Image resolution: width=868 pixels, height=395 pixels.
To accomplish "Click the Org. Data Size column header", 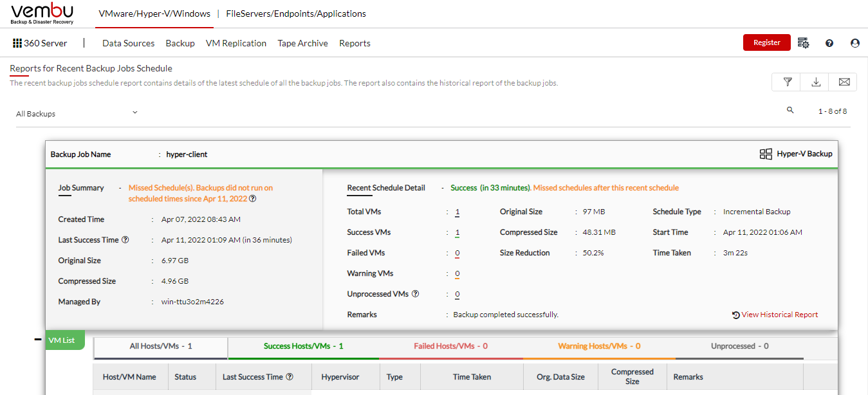I will 560,377.
